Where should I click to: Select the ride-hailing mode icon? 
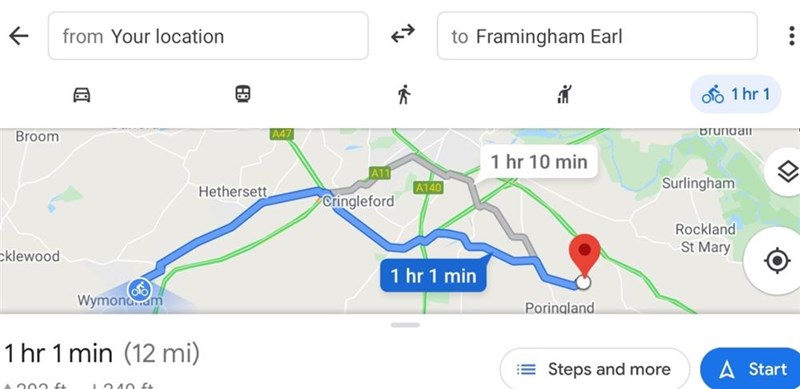[x=564, y=94]
